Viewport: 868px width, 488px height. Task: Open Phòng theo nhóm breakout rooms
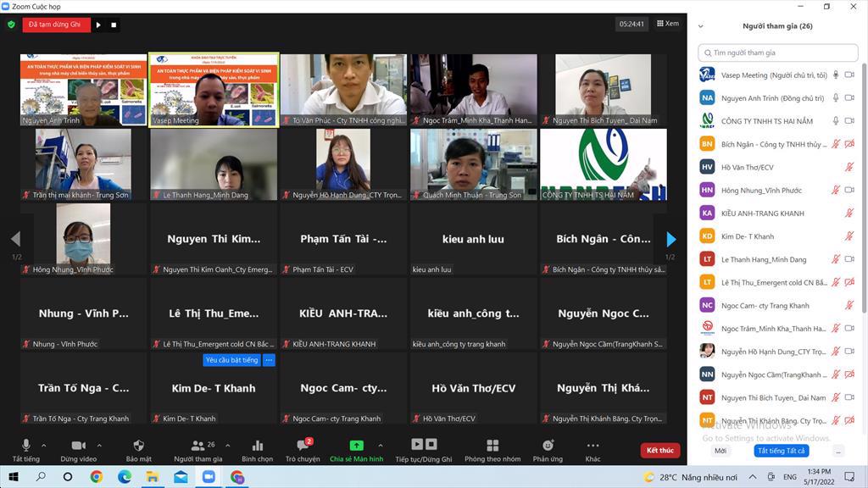click(x=492, y=446)
